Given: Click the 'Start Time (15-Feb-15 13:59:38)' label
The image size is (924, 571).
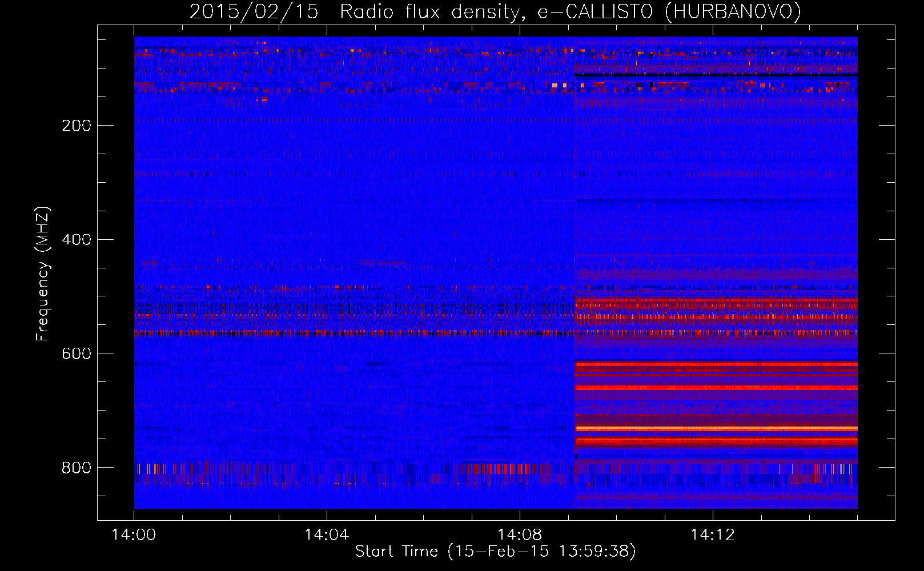Looking at the screenshot, I should tap(495, 552).
